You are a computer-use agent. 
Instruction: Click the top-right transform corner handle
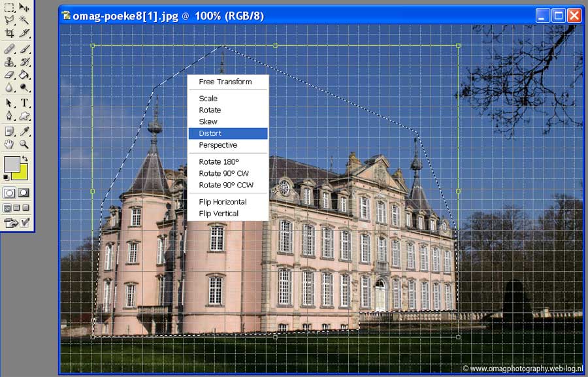458,46
